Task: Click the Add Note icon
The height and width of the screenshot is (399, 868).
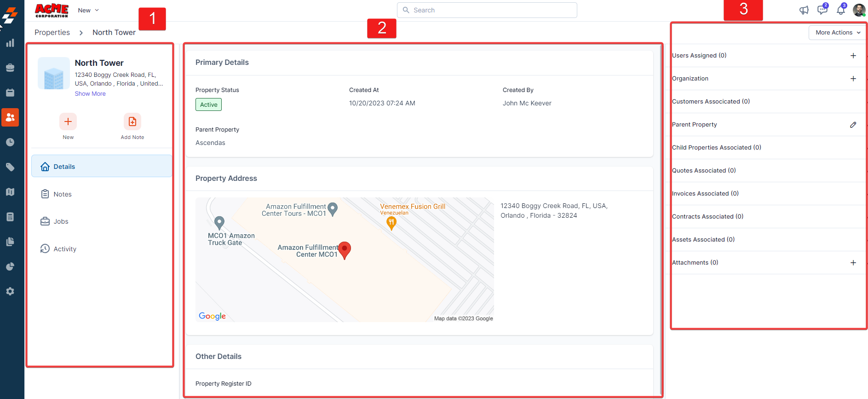Action: 132,122
